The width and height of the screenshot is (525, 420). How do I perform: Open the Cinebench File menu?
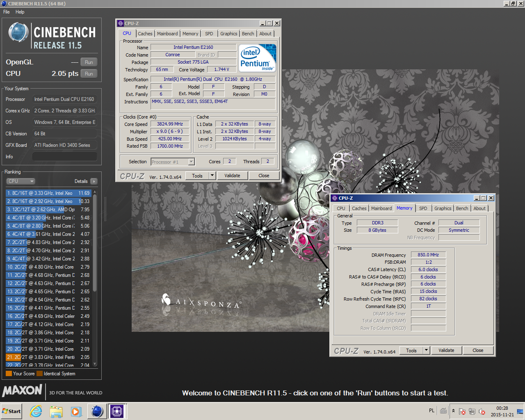pos(7,12)
